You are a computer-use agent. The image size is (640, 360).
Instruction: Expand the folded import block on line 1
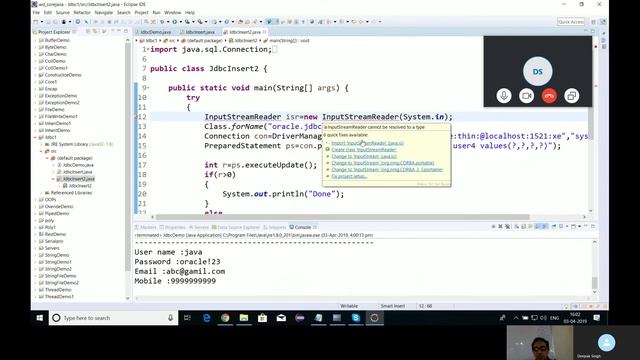click(148, 49)
